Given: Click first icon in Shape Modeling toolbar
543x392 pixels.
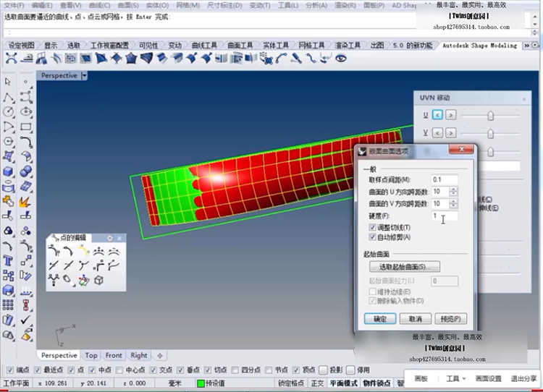Looking at the screenshot, I should coord(11,59).
